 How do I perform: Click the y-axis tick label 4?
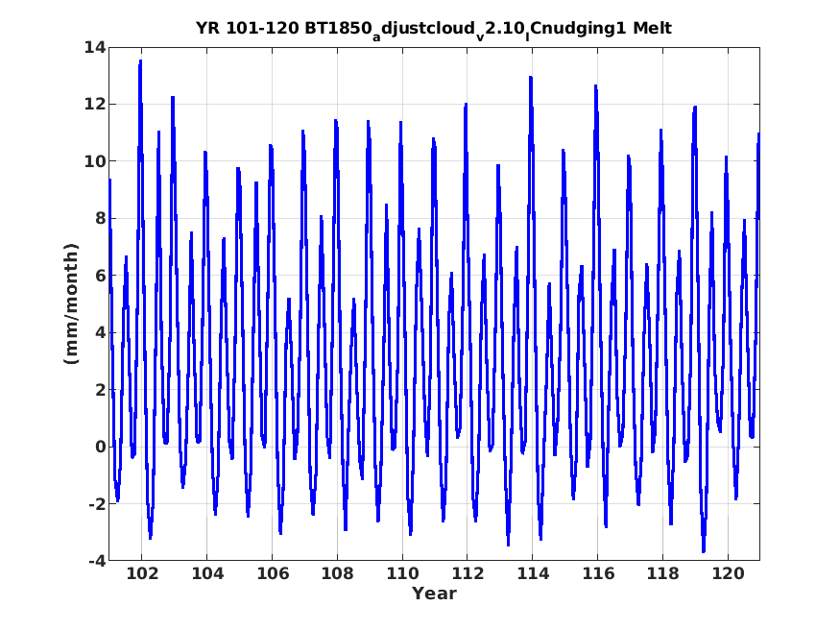click(101, 332)
